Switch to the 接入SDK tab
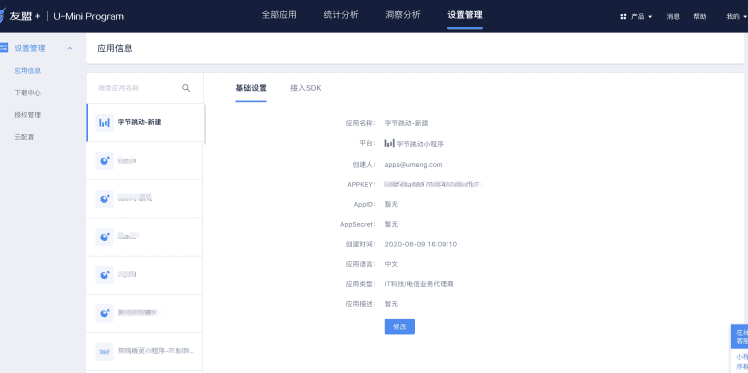Viewport: 748px width, 373px height. pyautogui.click(x=306, y=88)
